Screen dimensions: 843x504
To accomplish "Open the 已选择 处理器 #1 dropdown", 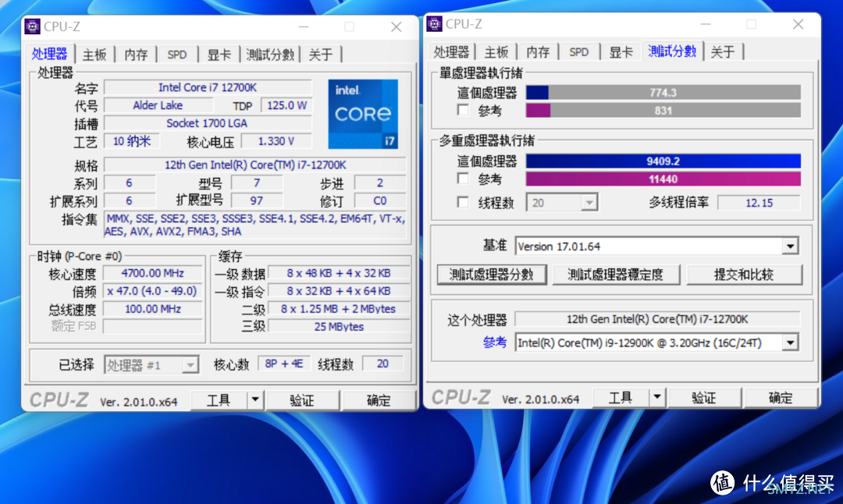I will click(x=151, y=365).
